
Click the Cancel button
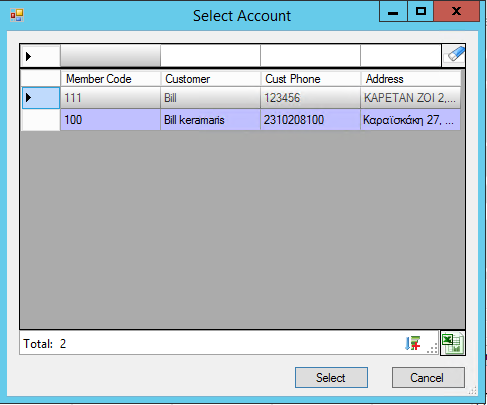(428, 378)
